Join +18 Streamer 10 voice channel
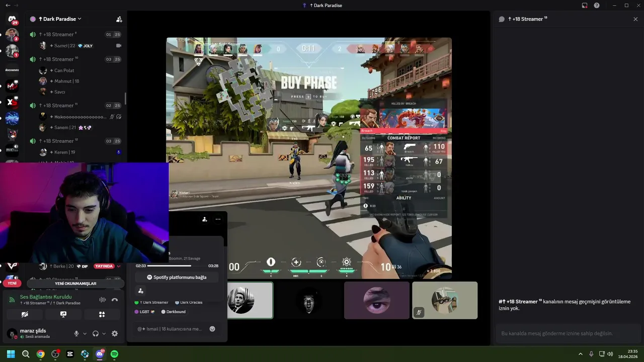The height and width of the screenshot is (362, 644). pyautogui.click(x=75, y=59)
